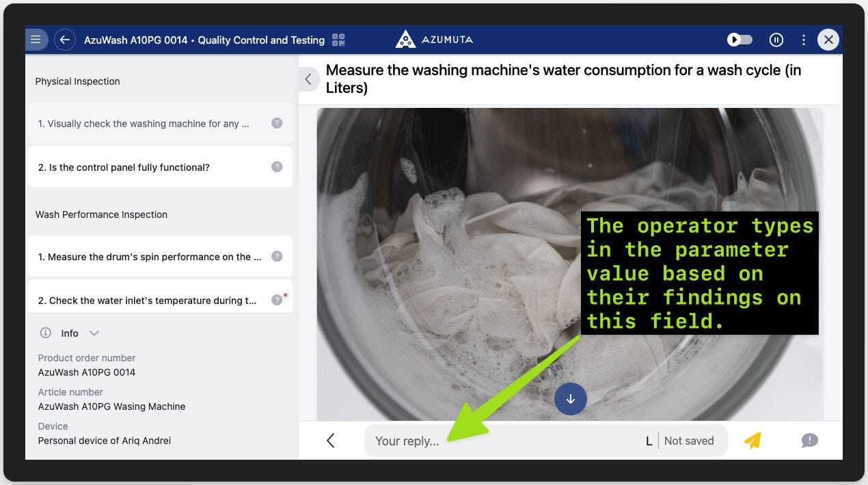Viewport: 868px width, 485px height.
Task: Click help icon beside control panel step
Action: coord(277,167)
